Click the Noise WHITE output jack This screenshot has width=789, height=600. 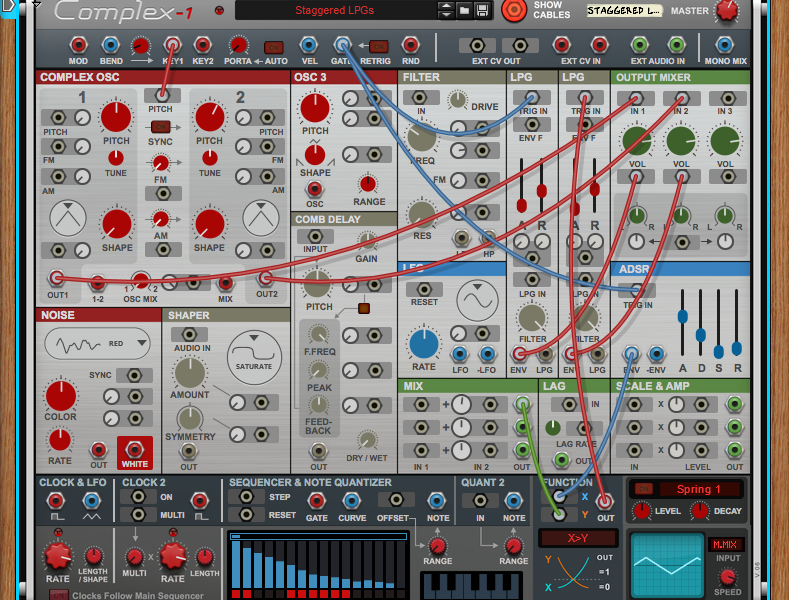[133, 450]
